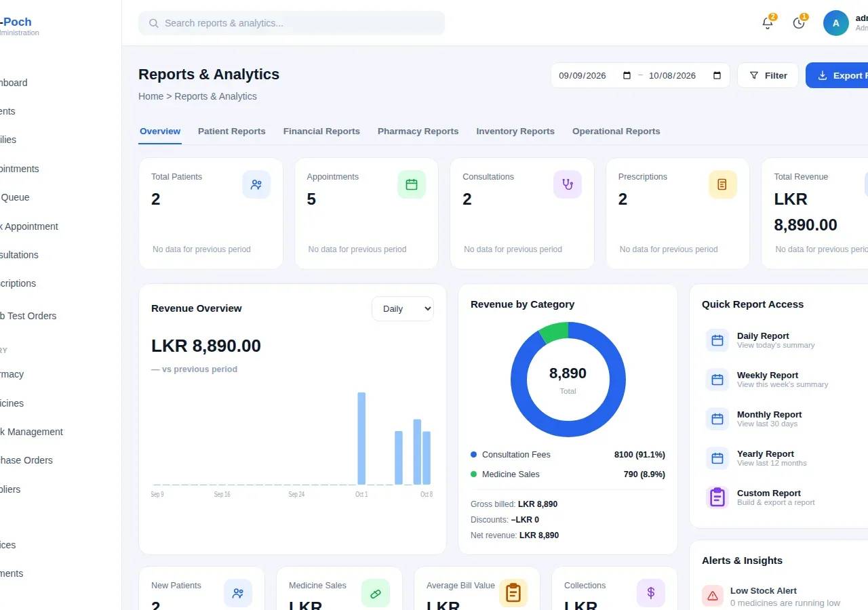This screenshot has width=868, height=610.
Task: Click the Prescriptions document icon
Action: coord(723,184)
